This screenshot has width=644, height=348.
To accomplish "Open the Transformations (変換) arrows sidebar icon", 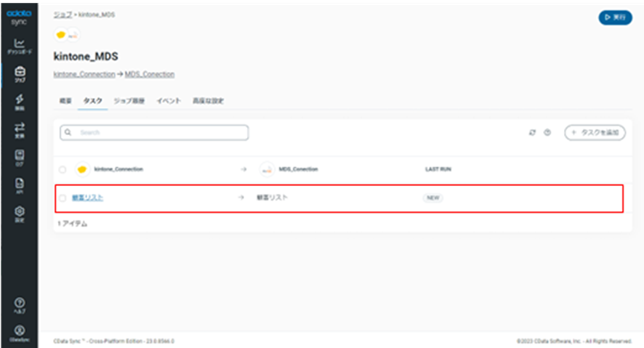I will click(x=20, y=131).
